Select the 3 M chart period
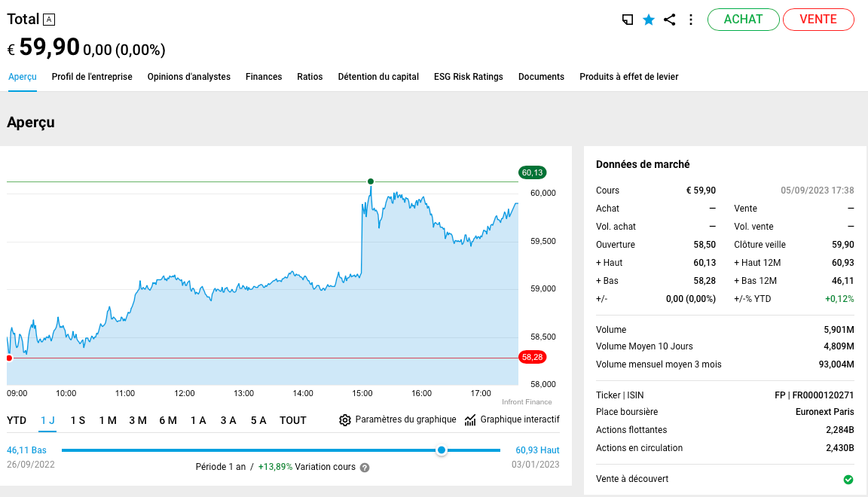The height and width of the screenshot is (497, 868). pyautogui.click(x=138, y=421)
